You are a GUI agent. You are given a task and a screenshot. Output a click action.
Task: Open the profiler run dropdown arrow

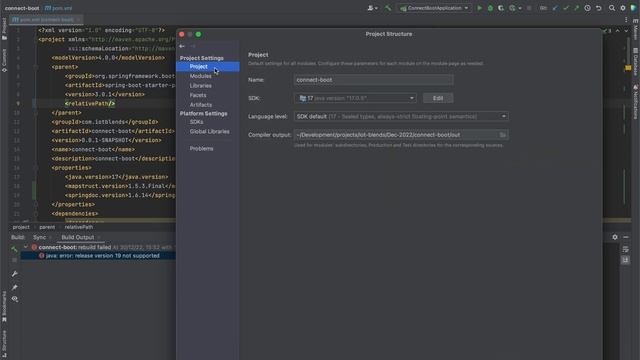pos(520,9)
